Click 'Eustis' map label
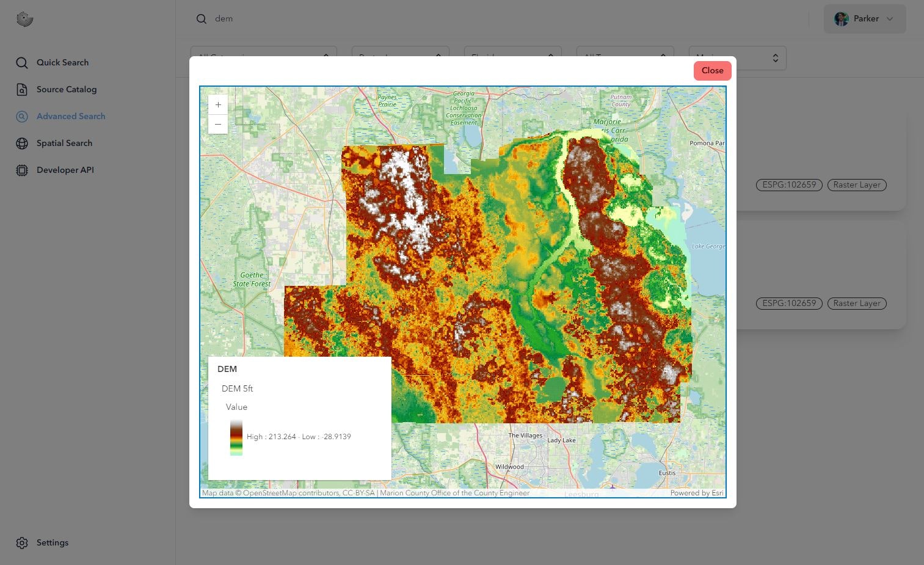This screenshot has height=565, width=924. point(667,473)
